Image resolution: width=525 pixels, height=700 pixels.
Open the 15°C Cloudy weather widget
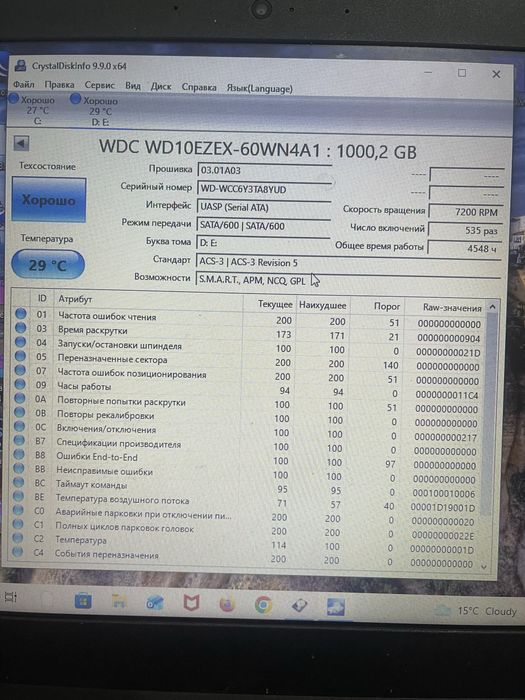[x=477, y=611]
